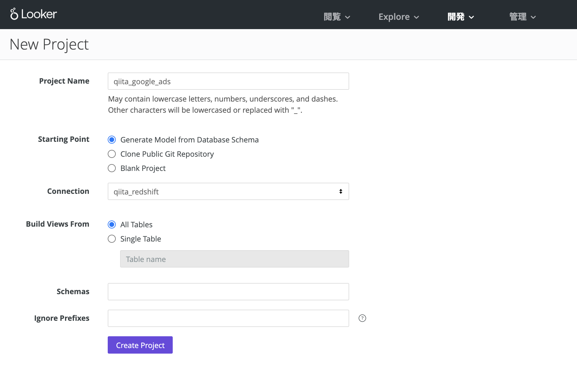This screenshot has height=392, width=577.
Task: Select Blank Project option
Action: coord(112,168)
